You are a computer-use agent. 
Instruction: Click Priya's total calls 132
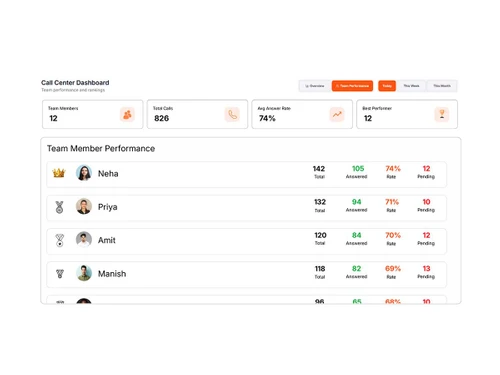click(x=320, y=202)
